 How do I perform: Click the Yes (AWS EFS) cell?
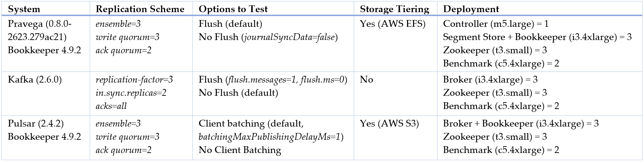(393, 24)
